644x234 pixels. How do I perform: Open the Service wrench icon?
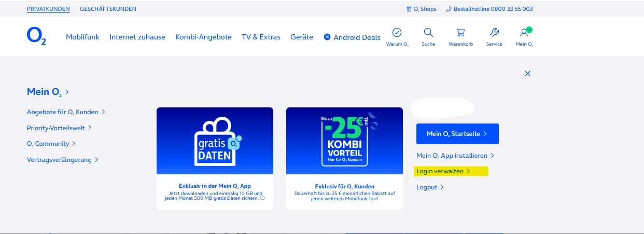pyautogui.click(x=494, y=33)
